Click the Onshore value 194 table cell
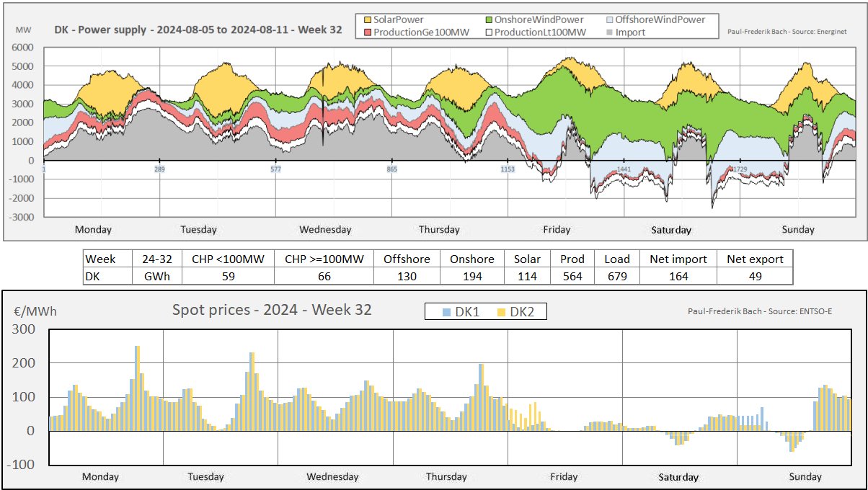The height and width of the screenshot is (490, 868). click(471, 276)
